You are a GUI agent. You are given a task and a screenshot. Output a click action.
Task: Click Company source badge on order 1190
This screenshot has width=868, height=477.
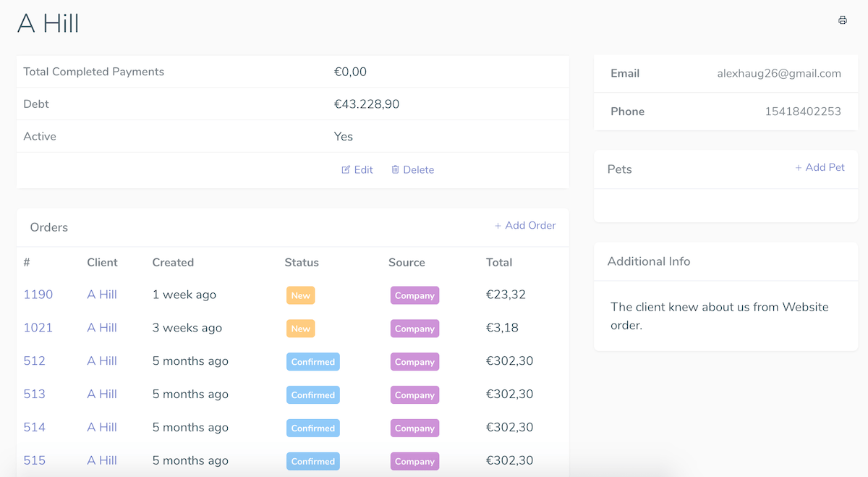coord(414,295)
